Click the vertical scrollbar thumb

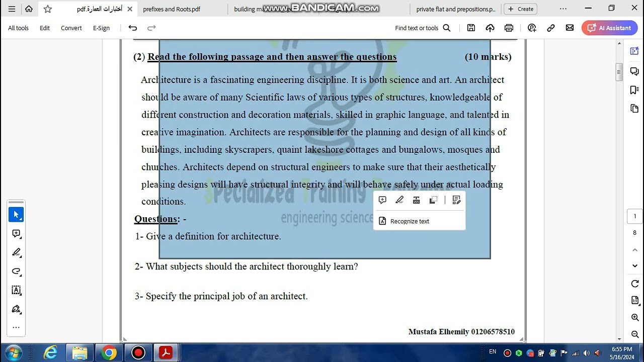[619, 72]
